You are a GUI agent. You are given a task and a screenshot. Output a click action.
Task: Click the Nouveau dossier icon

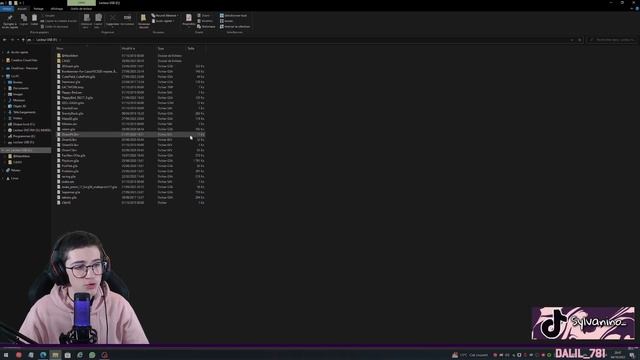[143, 18]
